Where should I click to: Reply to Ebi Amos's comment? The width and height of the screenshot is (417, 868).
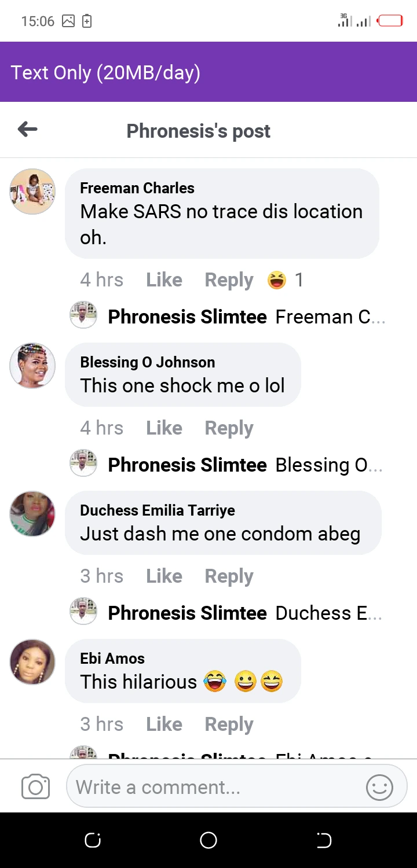(x=229, y=724)
